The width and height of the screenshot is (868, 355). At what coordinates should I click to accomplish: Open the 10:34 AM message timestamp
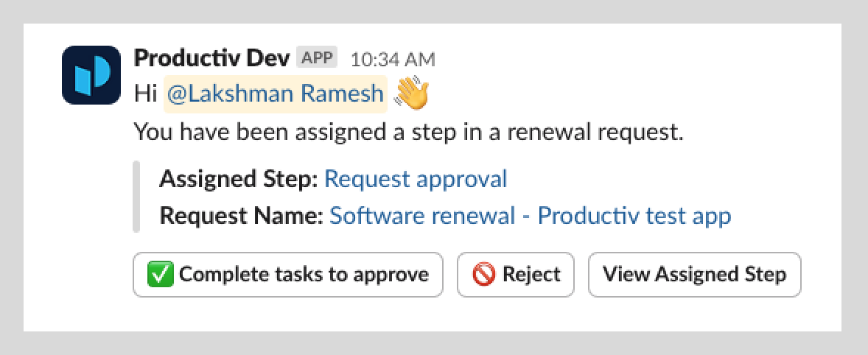393,58
